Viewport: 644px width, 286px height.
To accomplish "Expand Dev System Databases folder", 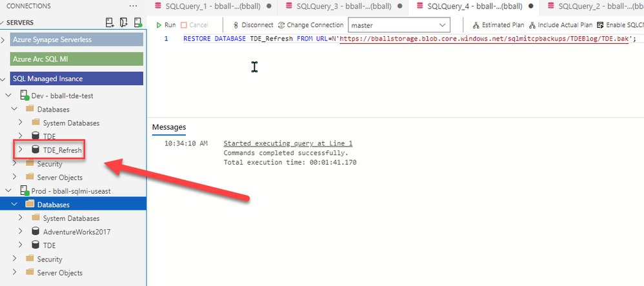I will click(21, 123).
